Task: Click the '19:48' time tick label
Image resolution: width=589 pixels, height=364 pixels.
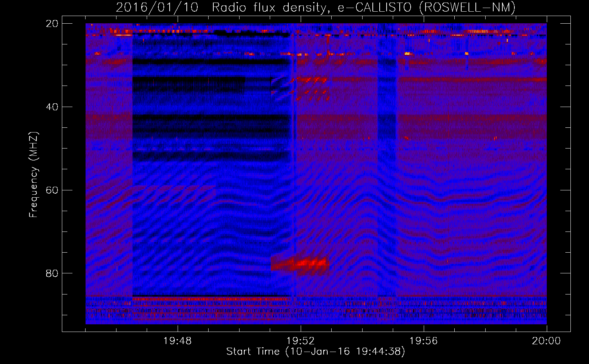Action: pyautogui.click(x=178, y=341)
